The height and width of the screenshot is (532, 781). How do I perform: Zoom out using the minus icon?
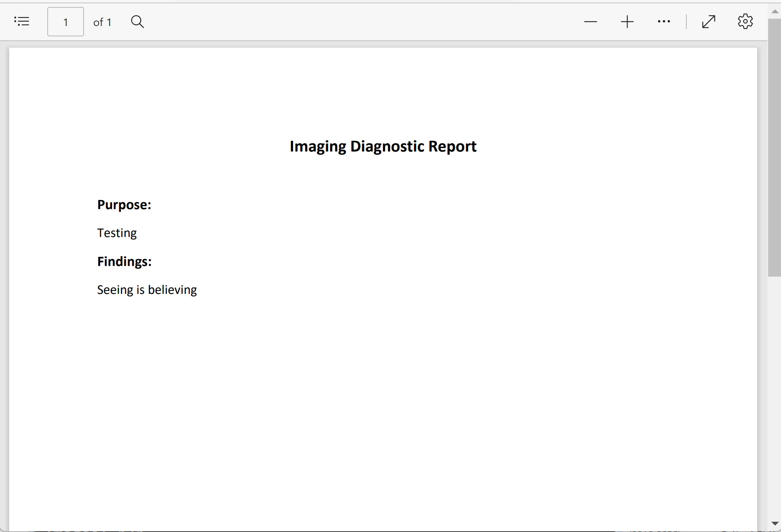590,22
